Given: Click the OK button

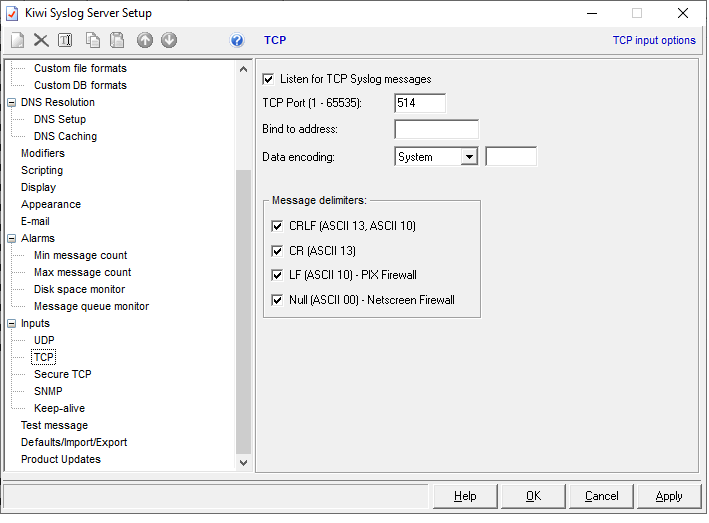Looking at the screenshot, I should (x=534, y=496).
